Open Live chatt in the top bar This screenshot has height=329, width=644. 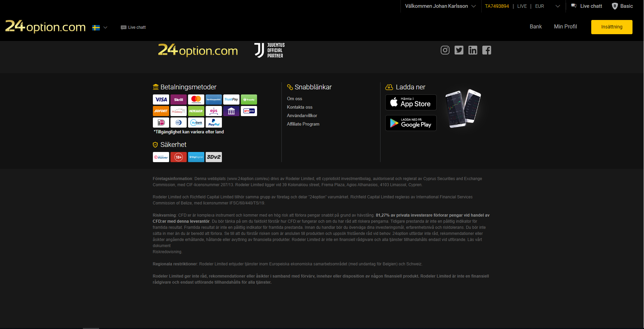(586, 6)
